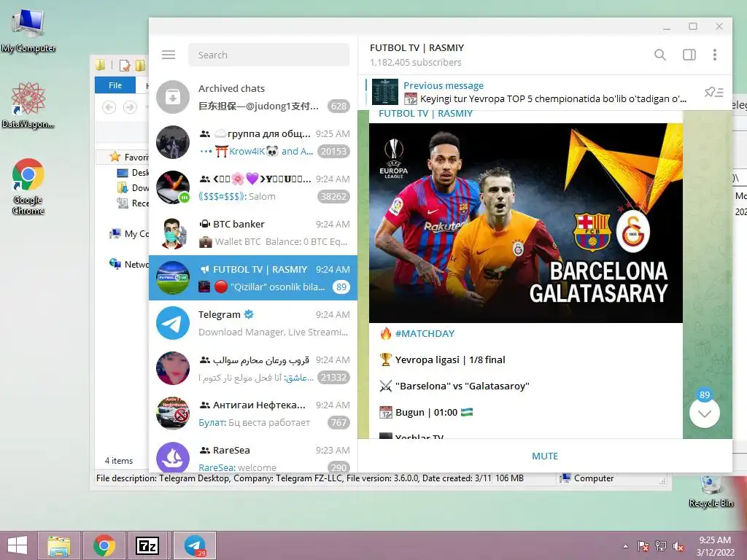Toggle the channel info side panel
This screenshot has width=747, height=560.
click(689, 55)
